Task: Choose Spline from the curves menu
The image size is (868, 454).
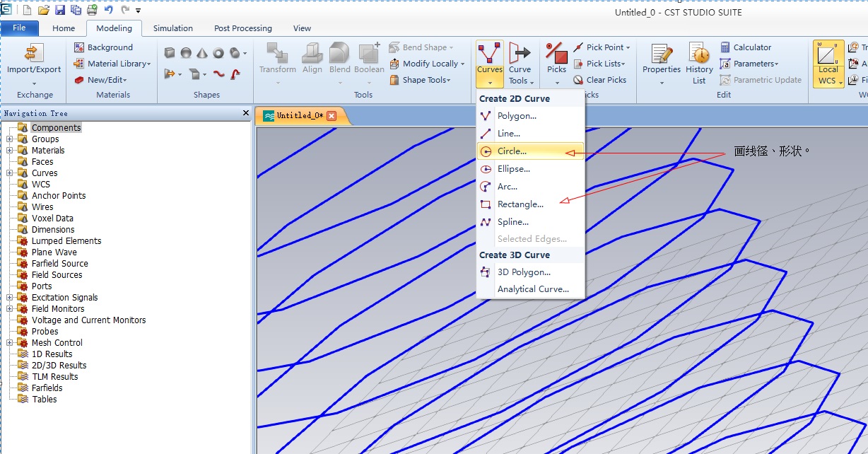Action: 531,222
